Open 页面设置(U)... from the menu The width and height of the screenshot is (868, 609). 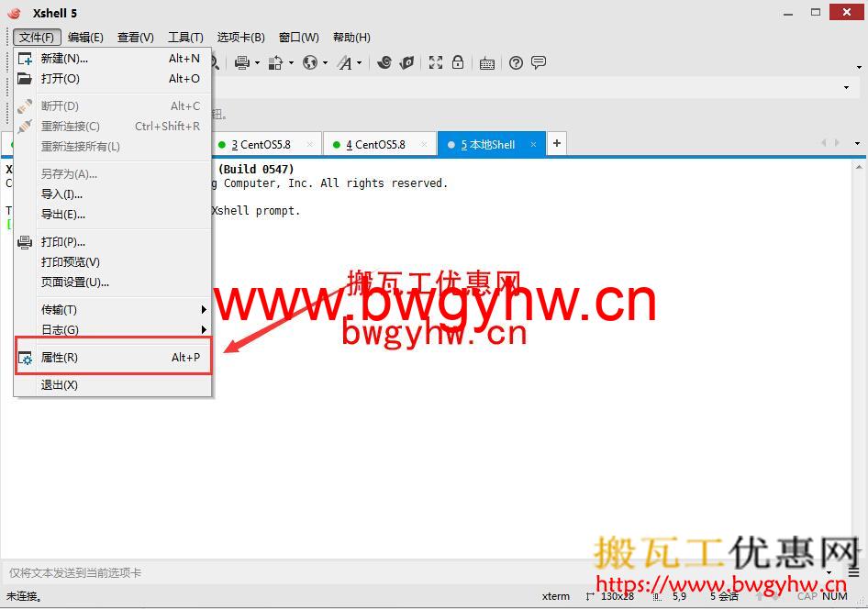click(112, 282)
